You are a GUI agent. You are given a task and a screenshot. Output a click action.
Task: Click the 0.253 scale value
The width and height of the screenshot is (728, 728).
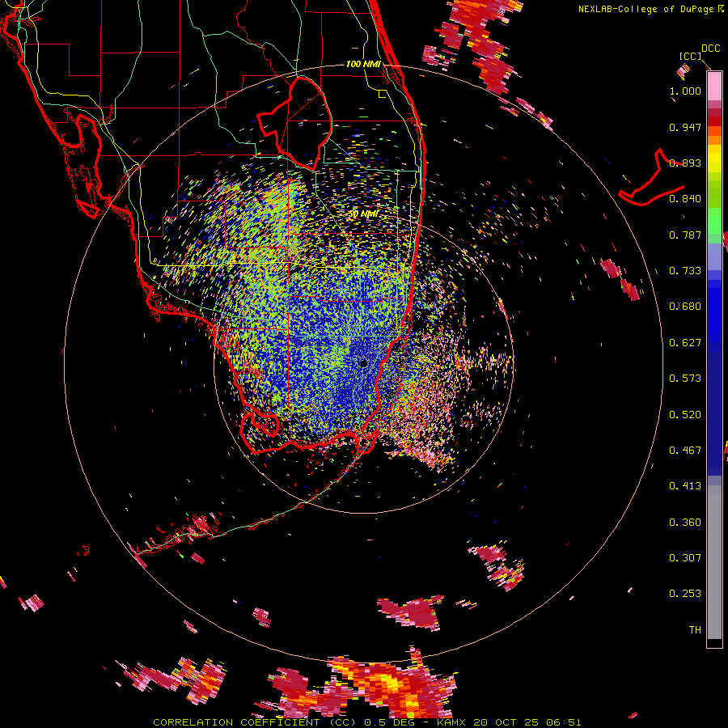pos(685,594)
